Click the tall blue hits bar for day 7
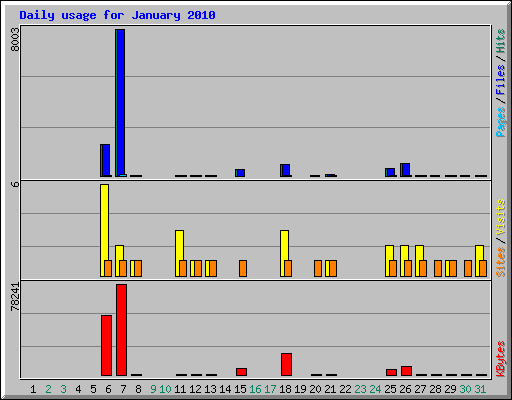 point(121,103)
